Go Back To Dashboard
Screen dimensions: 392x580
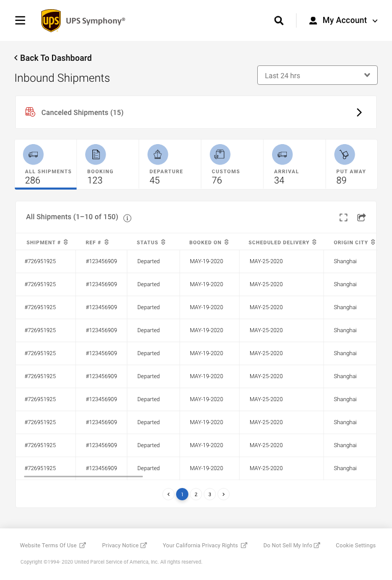point(53,58)
